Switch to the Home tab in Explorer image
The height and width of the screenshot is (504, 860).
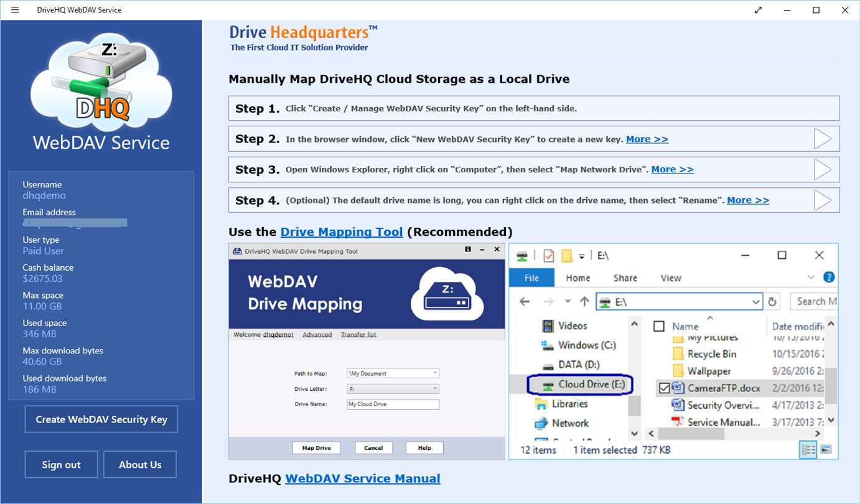(578, 278)
